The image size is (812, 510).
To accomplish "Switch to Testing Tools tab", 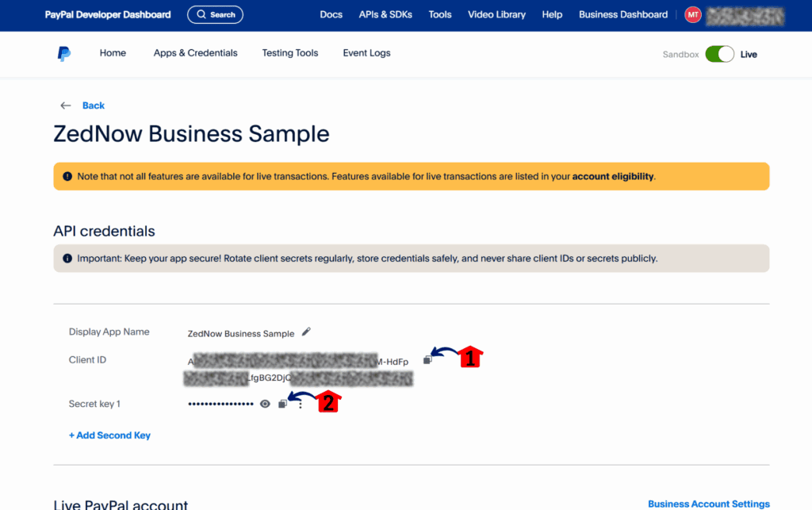I will (290, 53).
